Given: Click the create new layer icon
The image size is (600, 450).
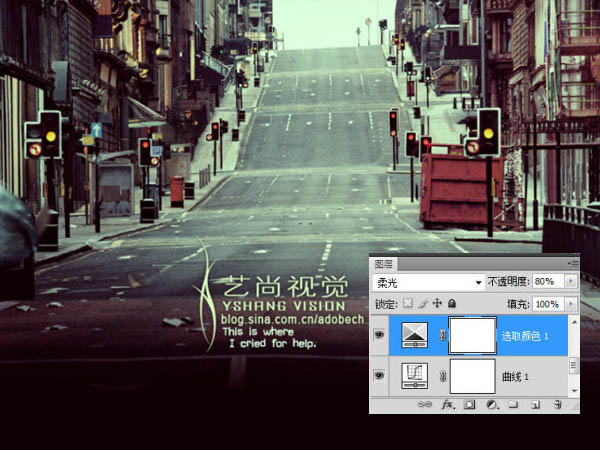Looking at the screenshot, I should (x=535, y=406).
